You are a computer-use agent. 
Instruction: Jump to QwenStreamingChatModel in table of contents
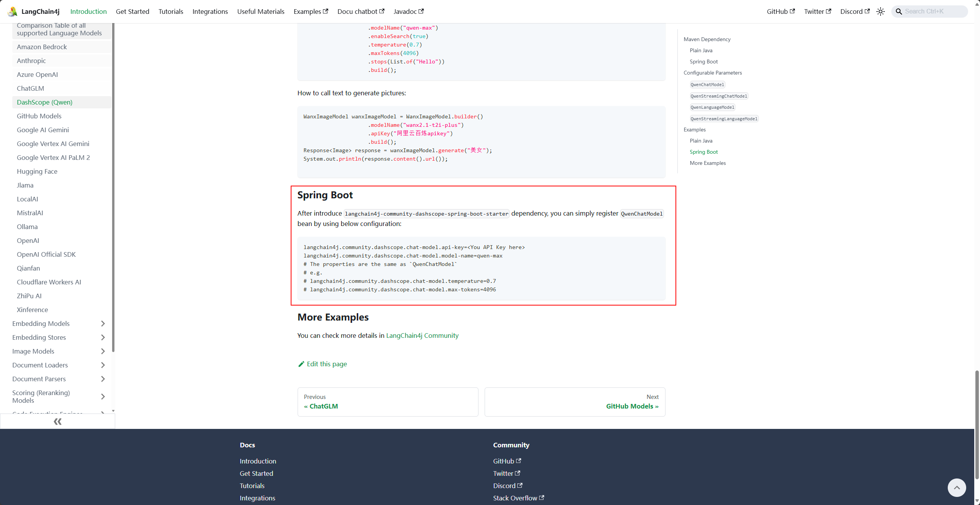[718, 96]
